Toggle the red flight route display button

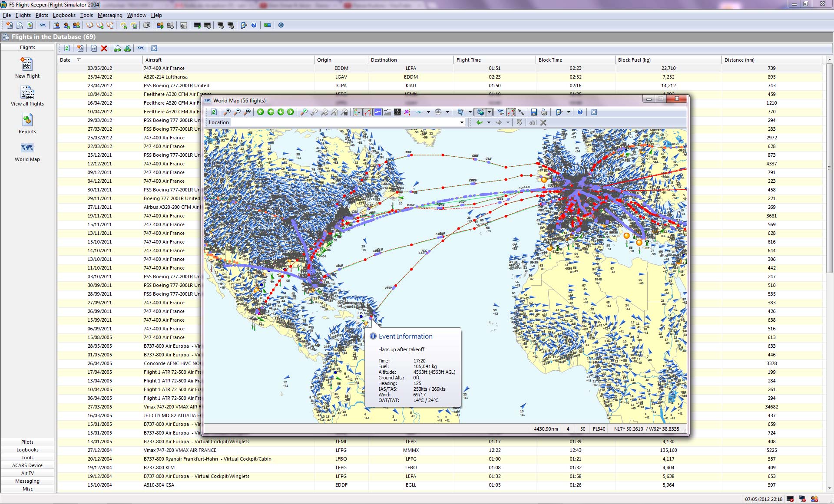click(x=367, y=112)
